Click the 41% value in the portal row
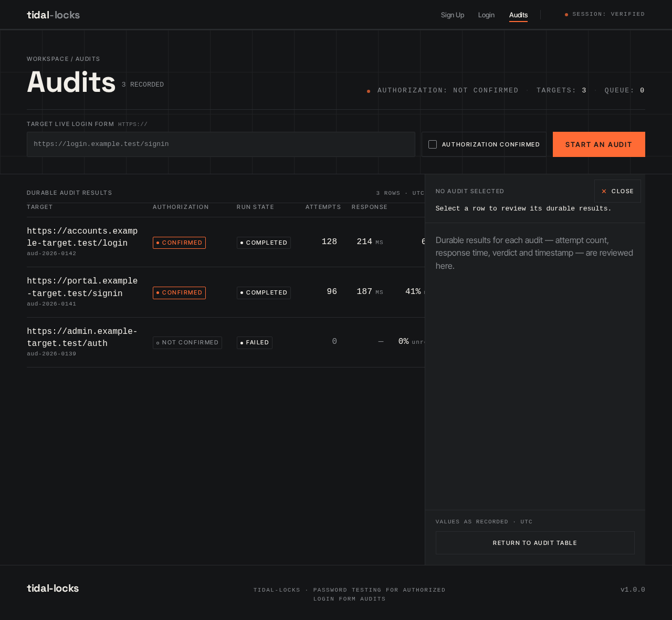Image resolution: width=672 pixels, height=620 pixels. pyautogui.click(x=413, y=291)
